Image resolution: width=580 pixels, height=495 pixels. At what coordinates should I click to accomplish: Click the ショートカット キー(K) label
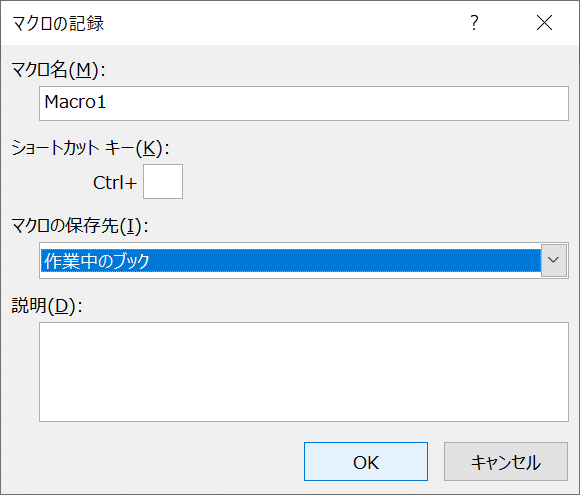[90, 148]
